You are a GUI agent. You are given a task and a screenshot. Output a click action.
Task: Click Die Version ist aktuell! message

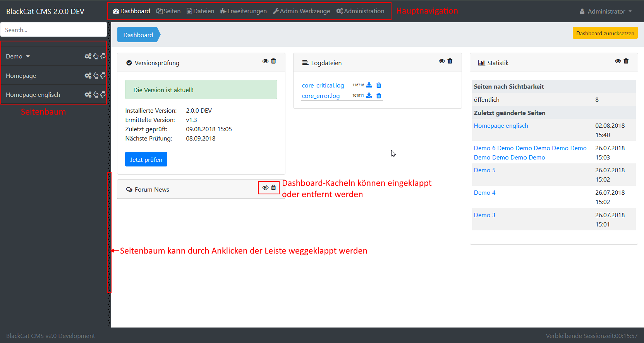(x=201, y=90)
